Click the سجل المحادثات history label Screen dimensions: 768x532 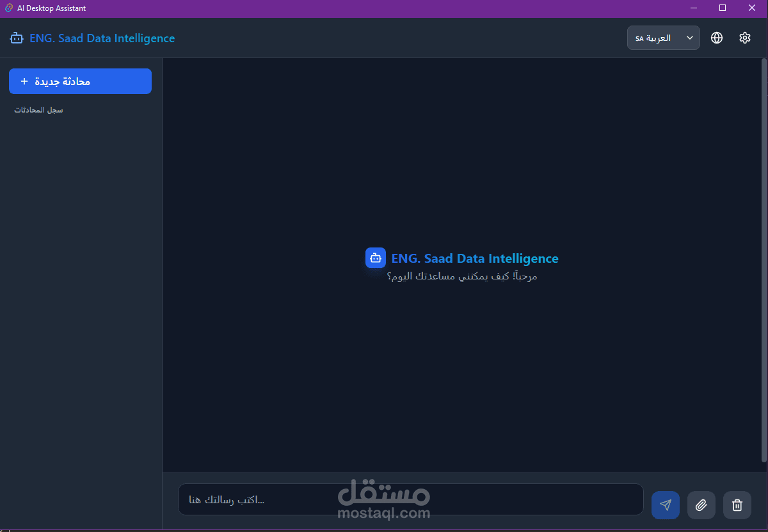tap(39, 110)
